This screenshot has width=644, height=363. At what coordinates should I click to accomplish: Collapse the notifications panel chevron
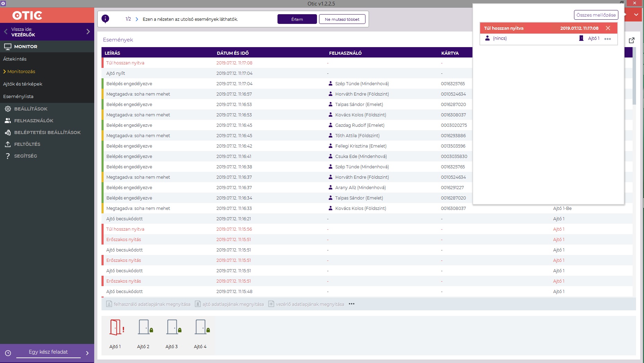pos(636,15)
